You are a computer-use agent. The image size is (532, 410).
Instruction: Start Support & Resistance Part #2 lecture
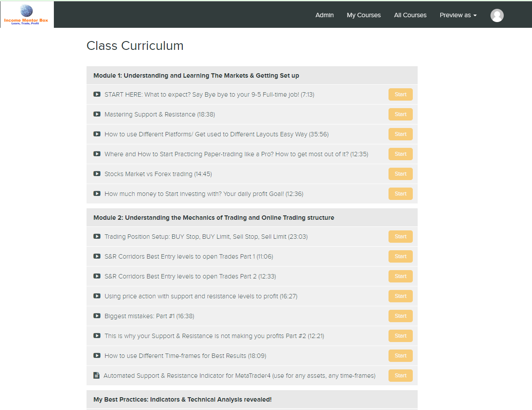[400, 336]
